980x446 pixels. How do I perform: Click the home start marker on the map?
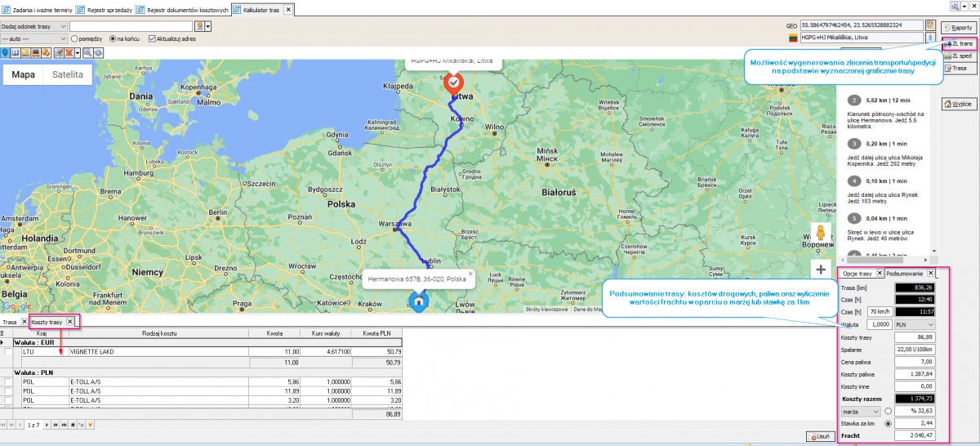click(419, 301)
